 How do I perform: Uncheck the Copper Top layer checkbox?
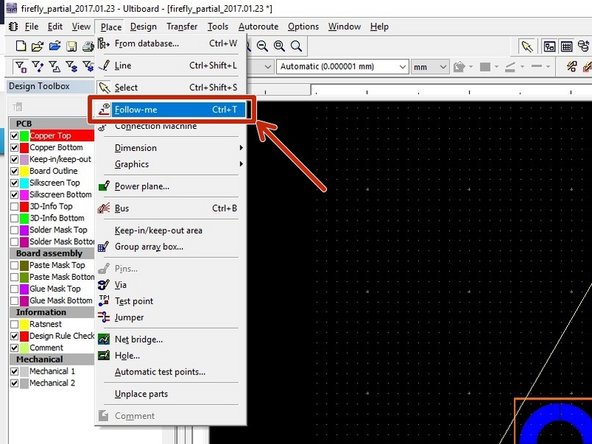pos(14,136)
